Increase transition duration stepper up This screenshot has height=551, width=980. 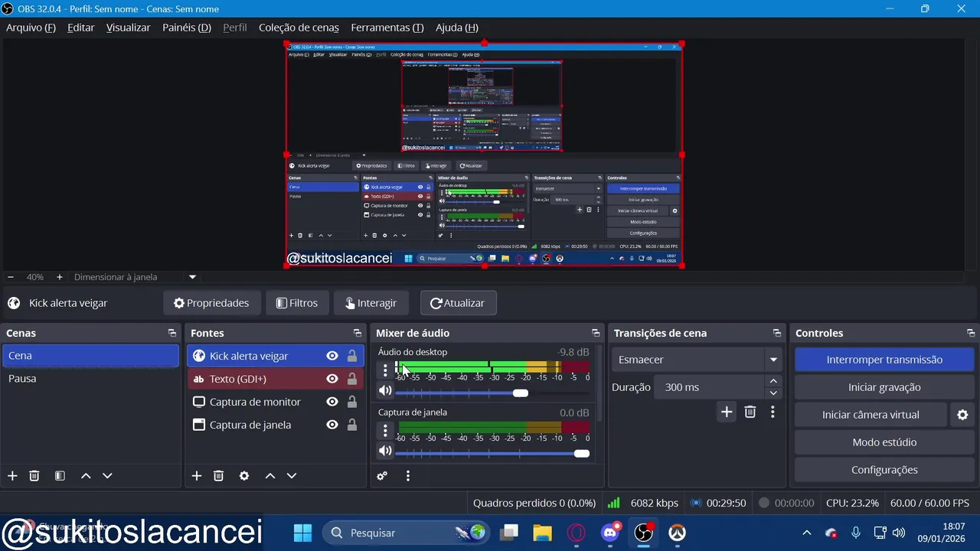773,381
